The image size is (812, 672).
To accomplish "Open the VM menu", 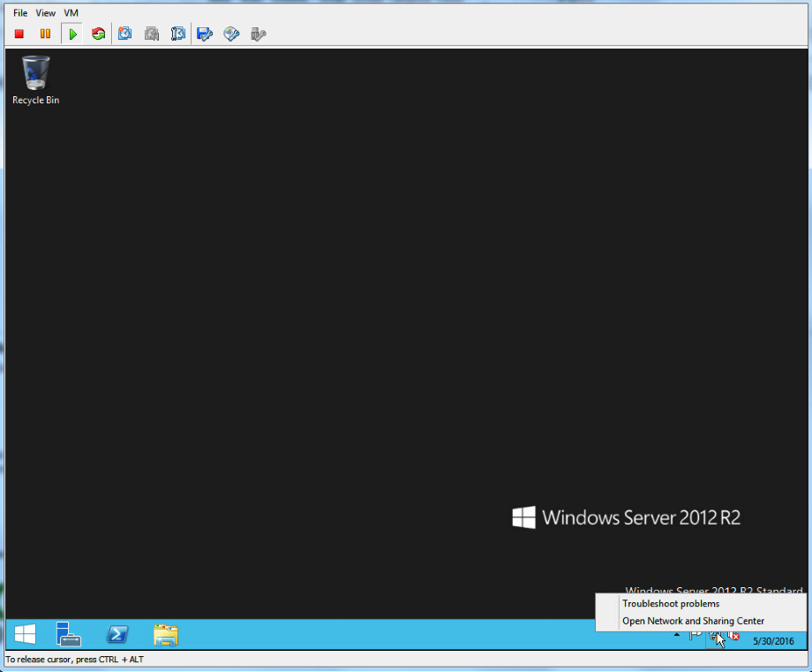I will [71, 13].
